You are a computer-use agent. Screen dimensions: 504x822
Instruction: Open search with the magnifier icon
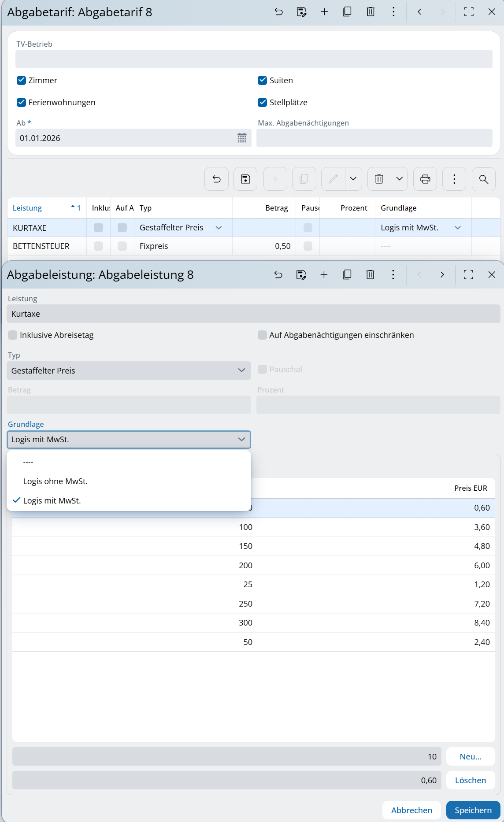click(x=483, y=179)
